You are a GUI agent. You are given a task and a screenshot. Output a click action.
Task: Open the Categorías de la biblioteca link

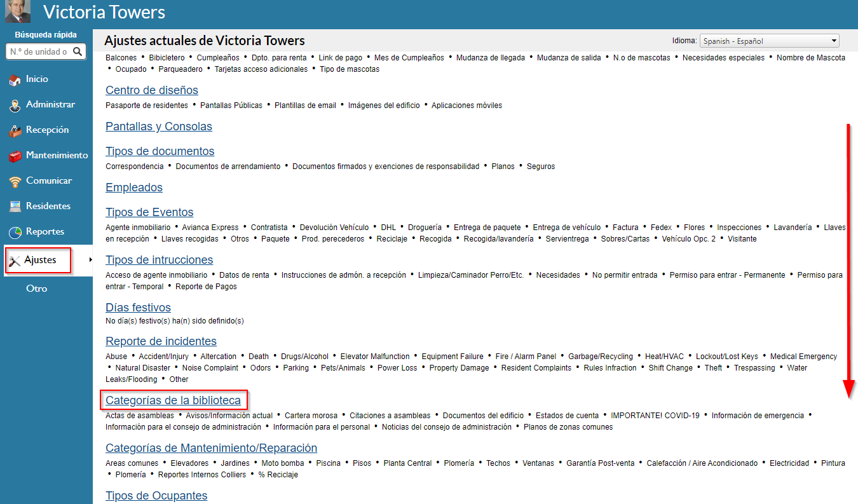click(x=173, y=400)
